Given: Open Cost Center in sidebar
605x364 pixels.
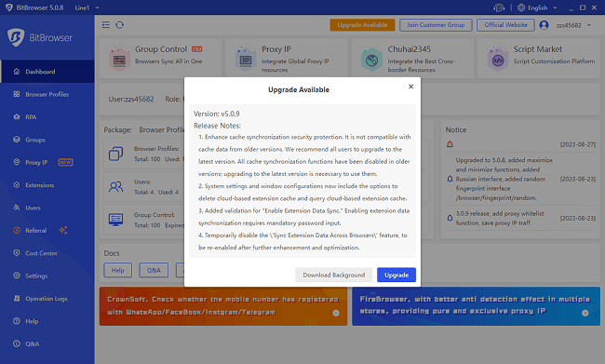Looking at the screenshot, I should coord(47,253).
